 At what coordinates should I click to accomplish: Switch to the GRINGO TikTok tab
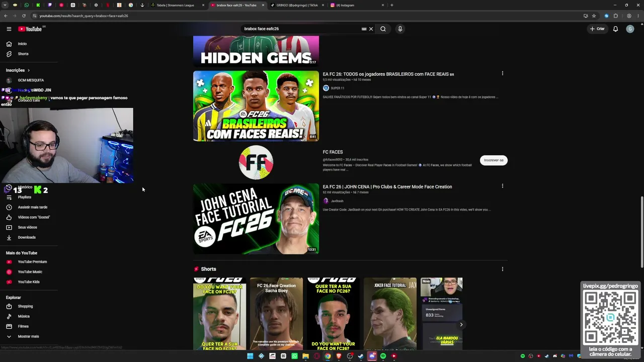pyautogui.click(x=297, y=5)
